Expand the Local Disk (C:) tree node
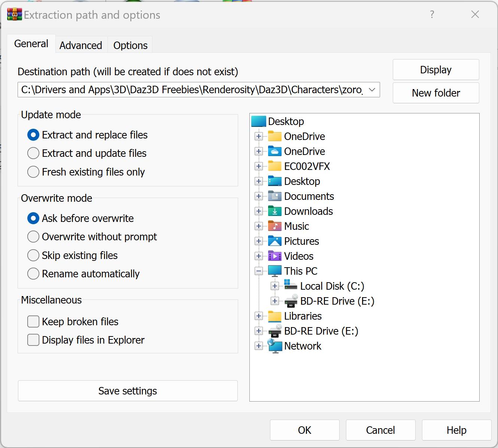Screen dimensions: 498x448 pos(275,286)
